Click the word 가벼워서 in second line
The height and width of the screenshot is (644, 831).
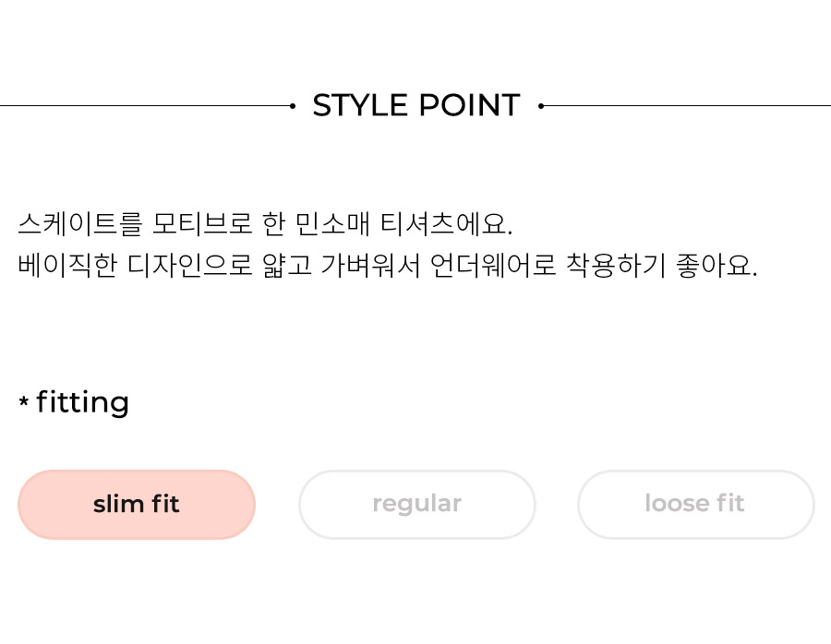pyautogui.click(x=370, y=266)
